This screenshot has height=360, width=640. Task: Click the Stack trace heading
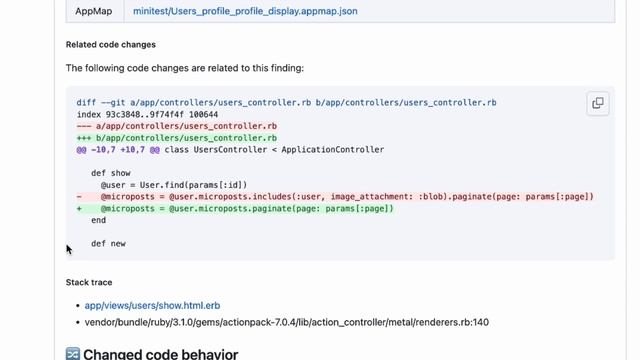[x=89, y=282]
